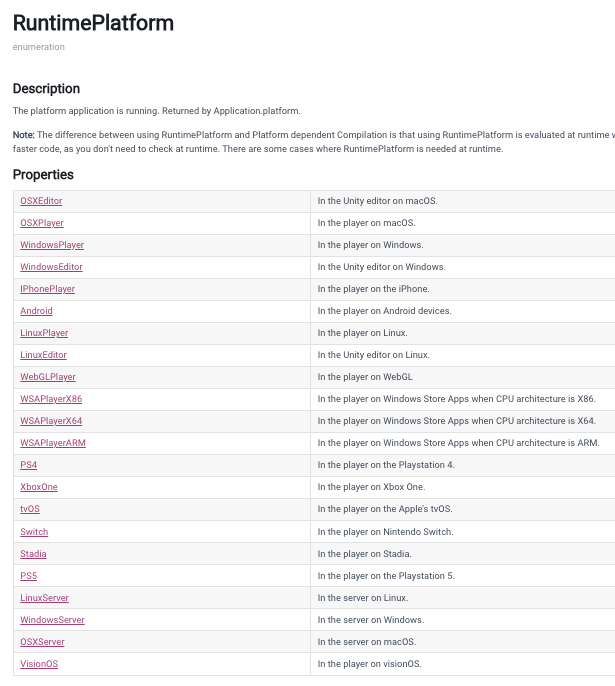Image resolution: width=615 pixels, height=686 pixels.
Task: Click the IPhonePlayer link
Action: (48, 289)
